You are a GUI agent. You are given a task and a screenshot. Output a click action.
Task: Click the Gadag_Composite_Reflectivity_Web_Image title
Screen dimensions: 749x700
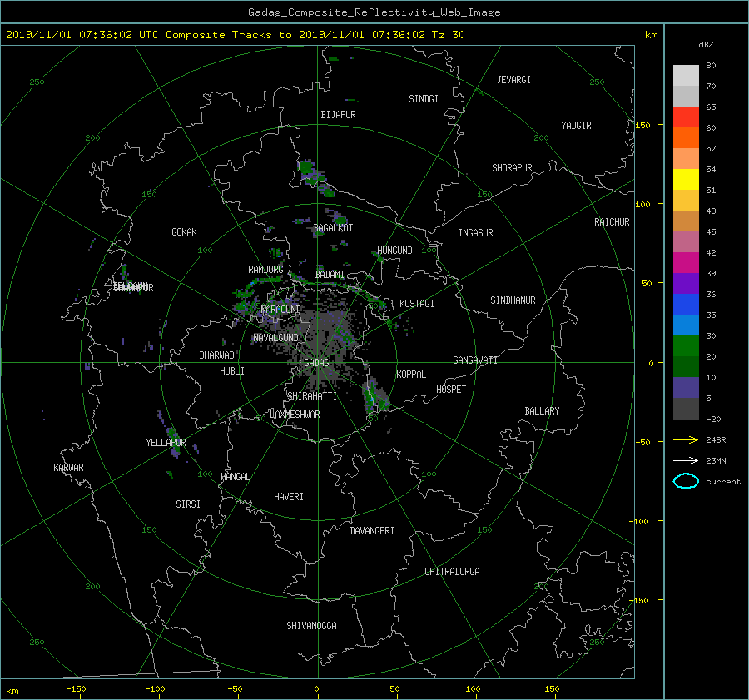pos(374,12)
